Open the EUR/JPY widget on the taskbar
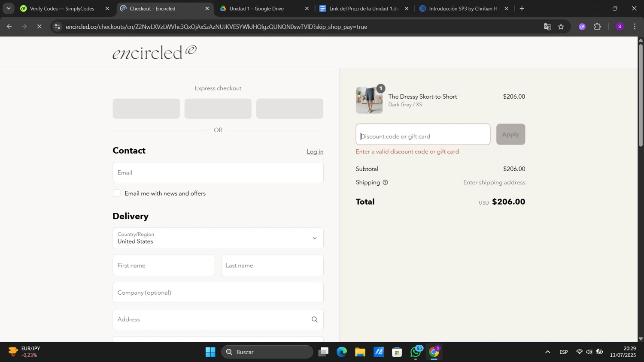The image size is (644, 362). tap(25, 352)
